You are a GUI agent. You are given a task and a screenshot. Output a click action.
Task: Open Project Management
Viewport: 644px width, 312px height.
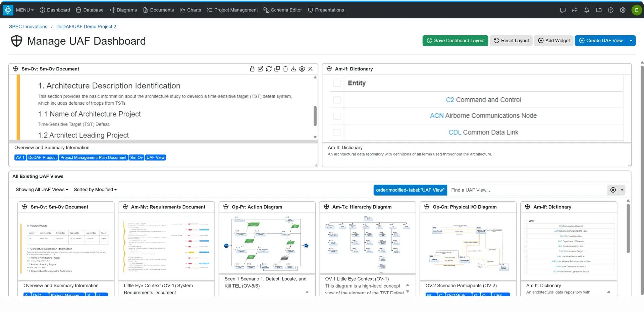pyautogui.click(x=232, y=10)
